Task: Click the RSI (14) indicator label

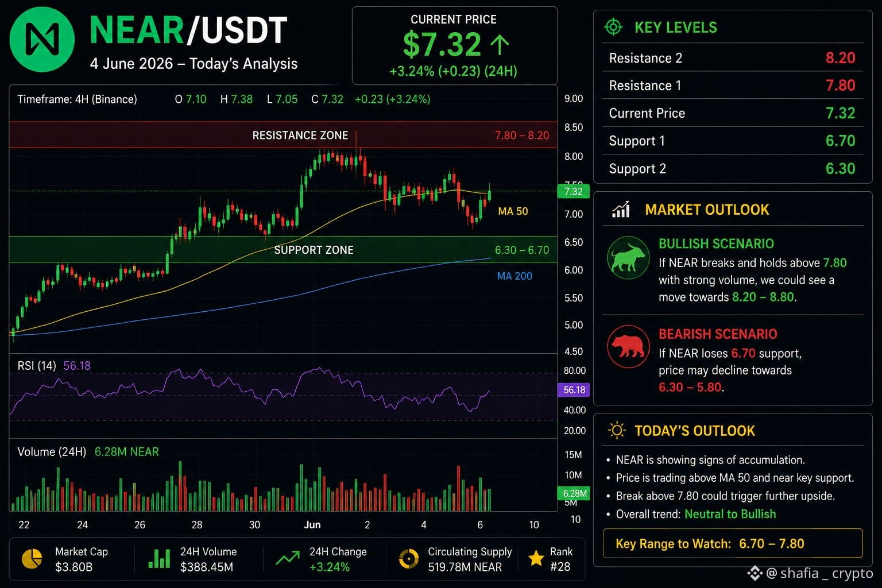Action: [37, 366]
